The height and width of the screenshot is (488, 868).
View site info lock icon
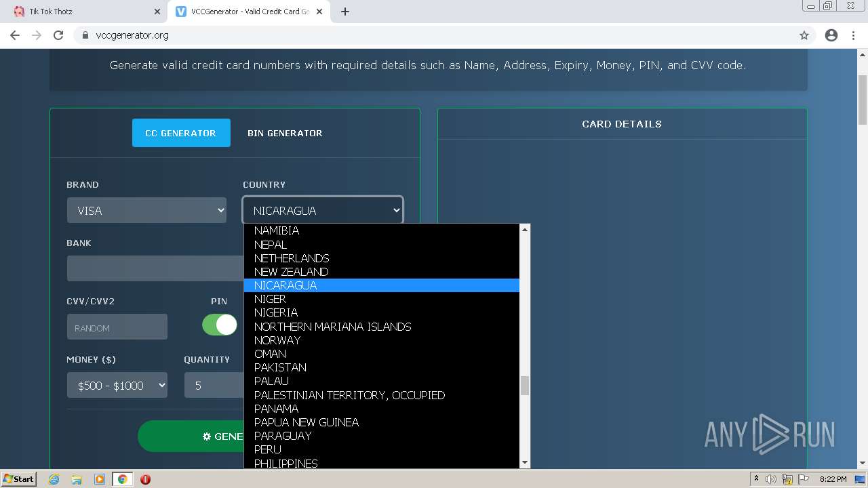(x=85, y=35)
